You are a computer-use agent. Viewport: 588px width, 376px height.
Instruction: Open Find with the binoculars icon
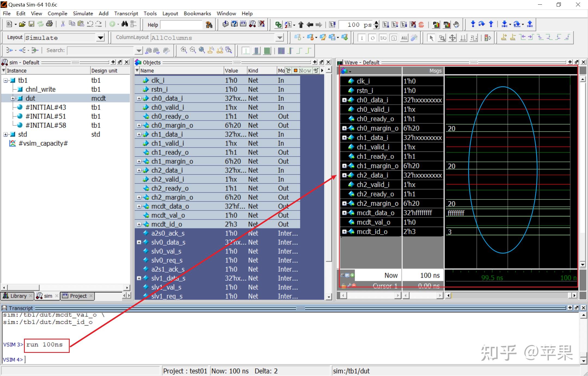coord(125,24)
